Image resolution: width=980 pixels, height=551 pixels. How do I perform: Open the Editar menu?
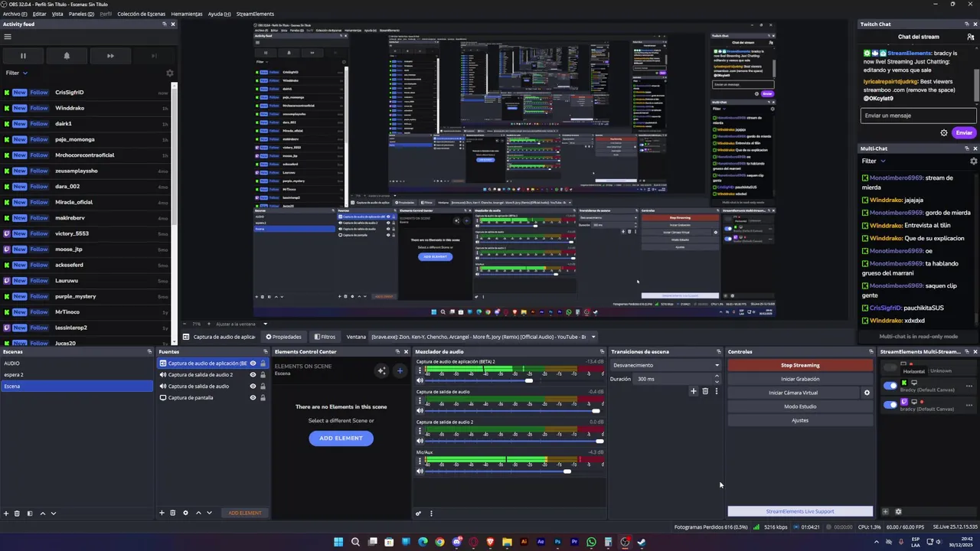pos(39,14)
